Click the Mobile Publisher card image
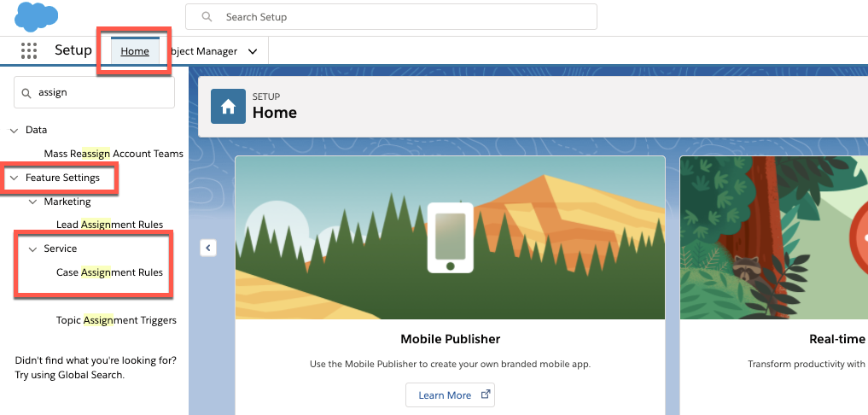868x415 pixels. tap(450, 237)
